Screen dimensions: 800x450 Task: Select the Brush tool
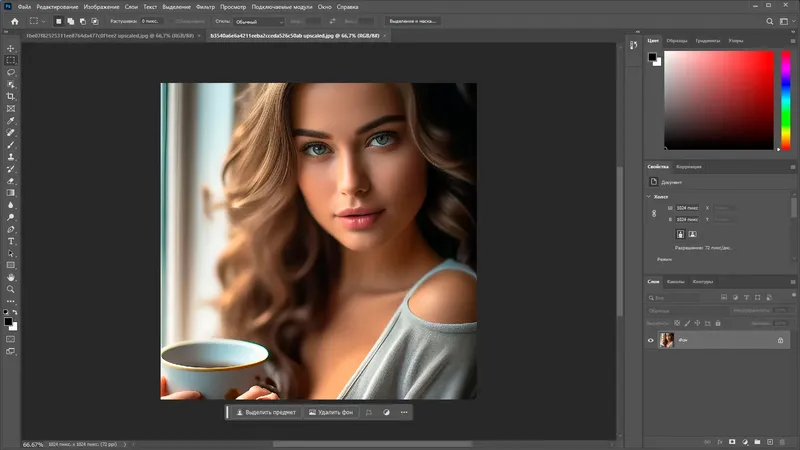(11, 145)
